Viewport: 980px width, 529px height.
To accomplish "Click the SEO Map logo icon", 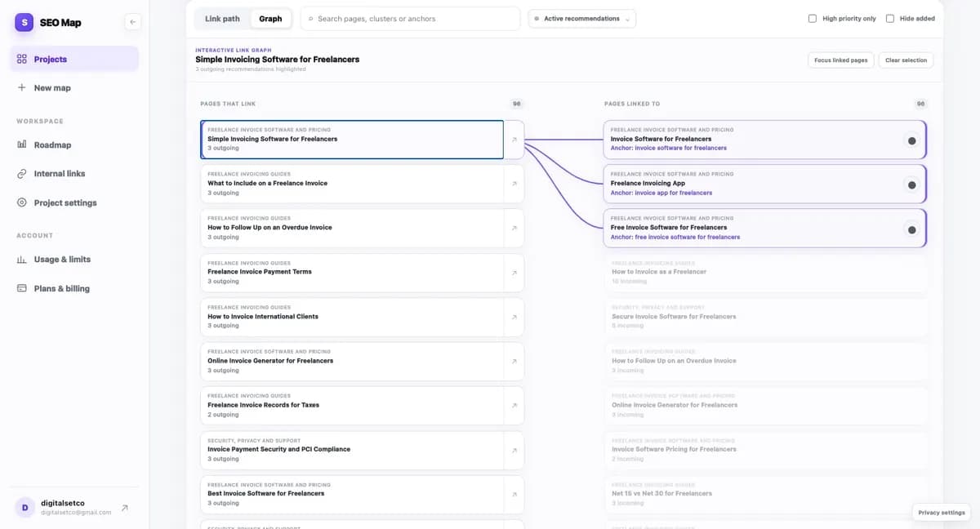I will click(x=24, y=22).
